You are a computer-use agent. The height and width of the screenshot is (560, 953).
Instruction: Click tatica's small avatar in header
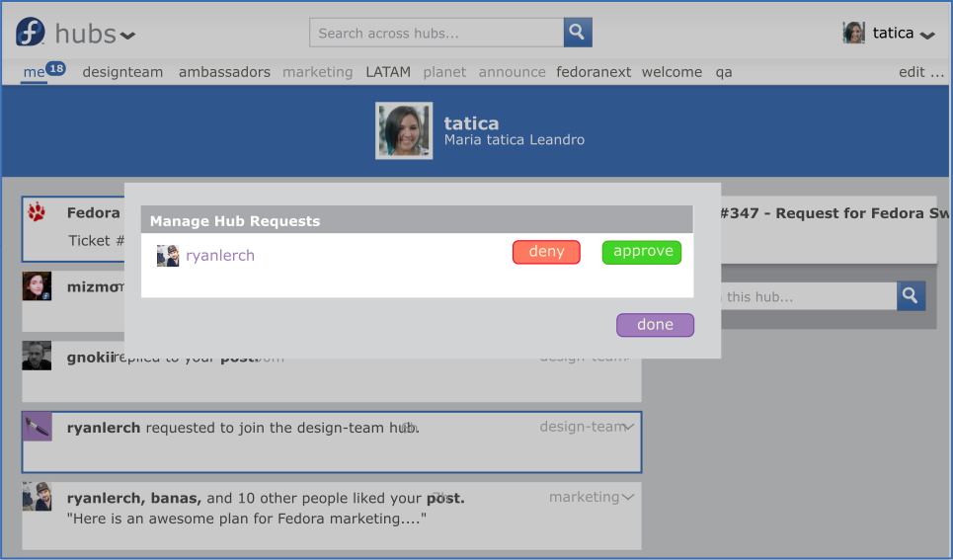(x=853, y=33)
